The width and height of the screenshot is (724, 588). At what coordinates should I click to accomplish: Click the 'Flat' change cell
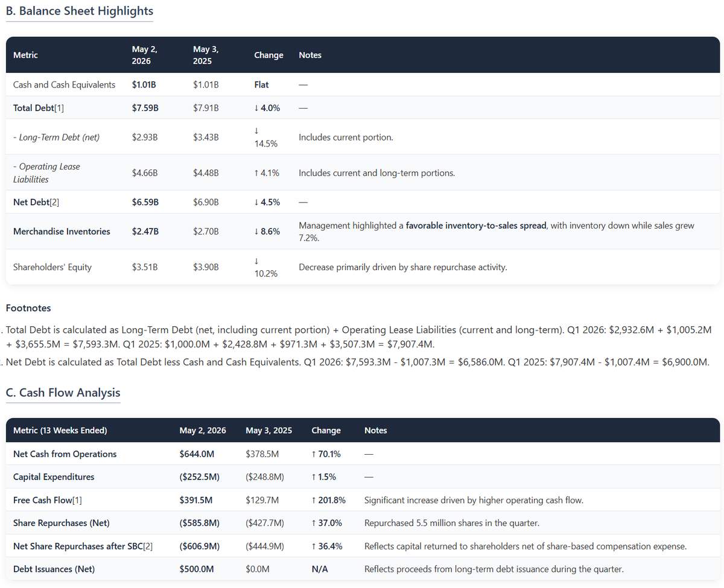tap(261, 84)
